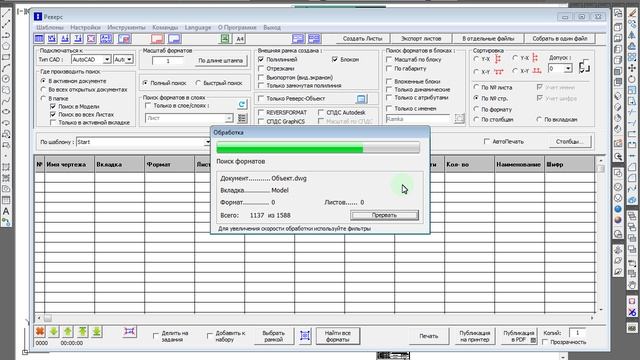Screen dimensions: 640x360
Task: Click the Экспорт листов button
Action: 421,39
